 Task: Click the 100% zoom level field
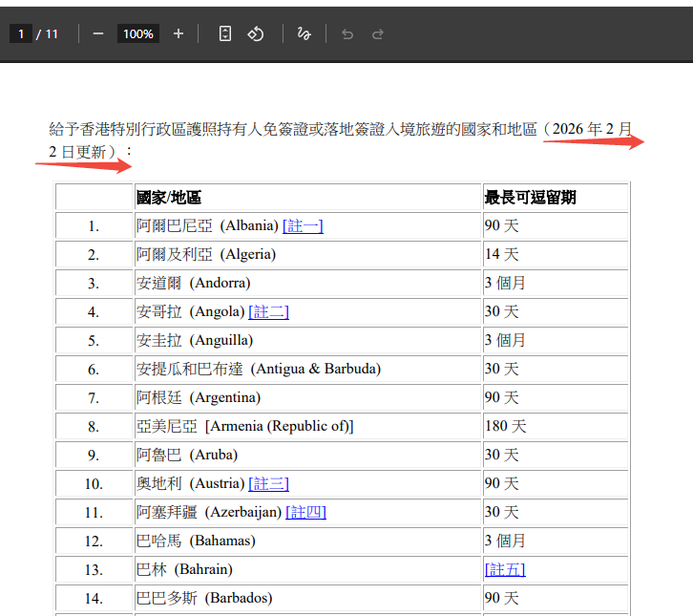tap(137, 33)
